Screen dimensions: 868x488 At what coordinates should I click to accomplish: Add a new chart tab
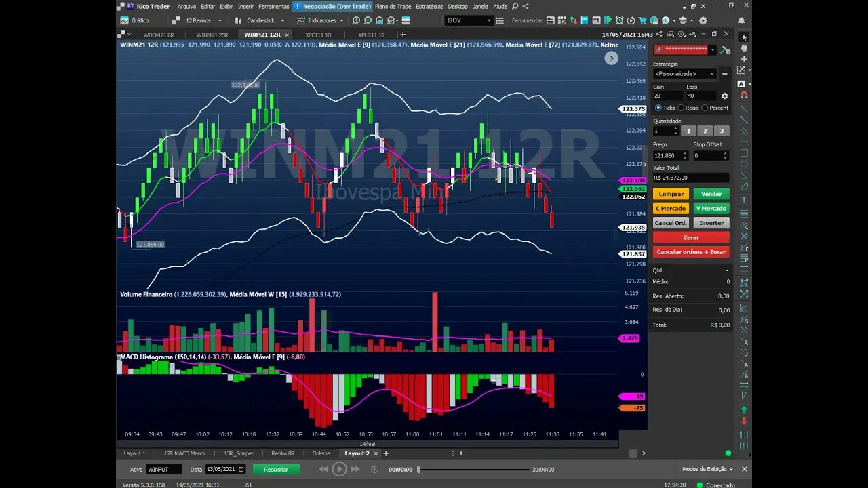pyautogui.click(x=403, y=34)
